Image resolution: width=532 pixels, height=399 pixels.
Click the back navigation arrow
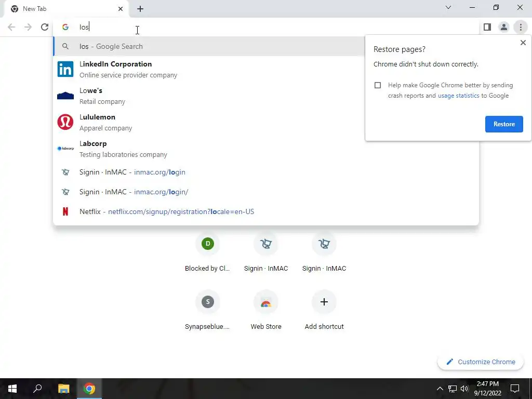click(x=11, y=27)
